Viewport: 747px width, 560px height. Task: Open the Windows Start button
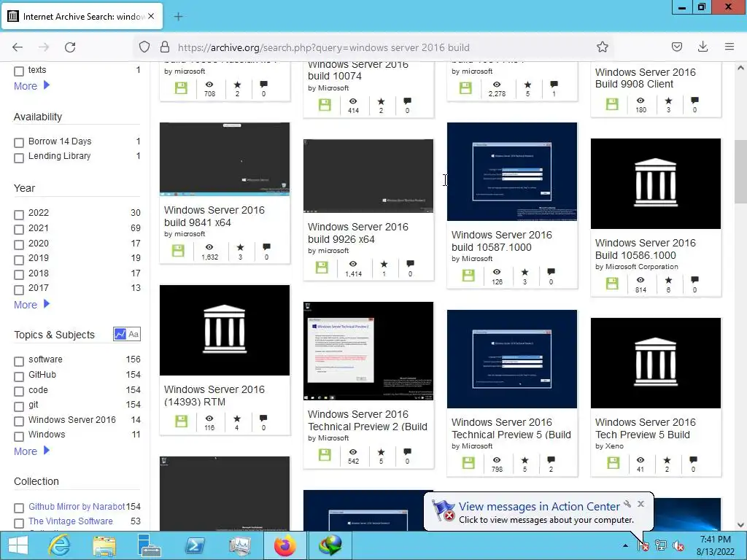pyautogui.click(x=18, y=545)
